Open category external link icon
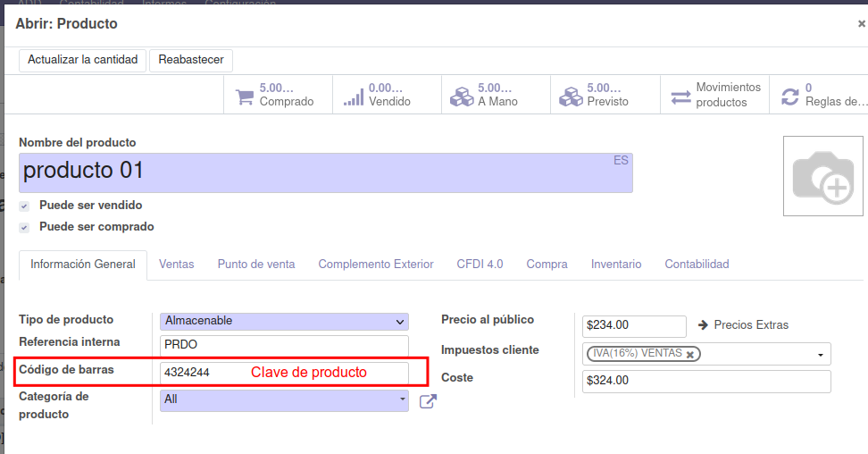This screenshot has width=868, height=454. (429, 401)
